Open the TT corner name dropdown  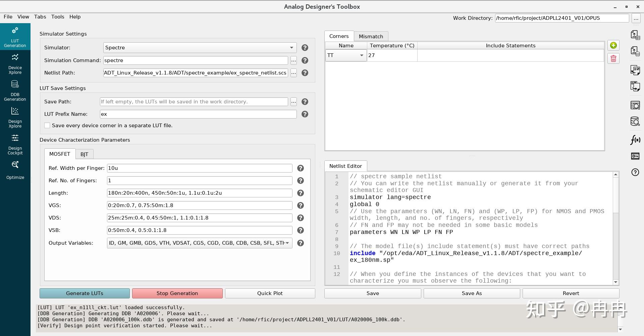[x=346, y=55]
